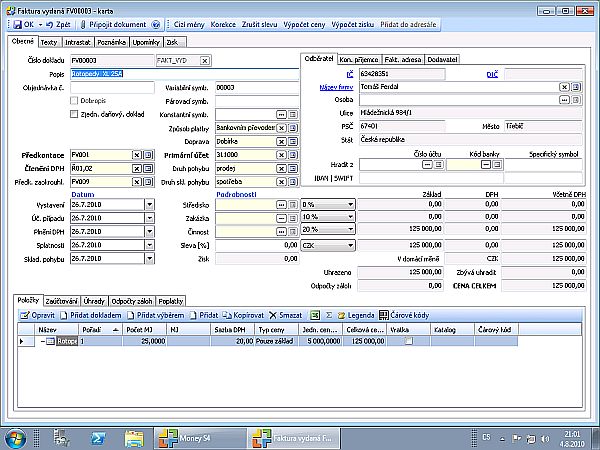Click the Popis text field

click(184, 74)
